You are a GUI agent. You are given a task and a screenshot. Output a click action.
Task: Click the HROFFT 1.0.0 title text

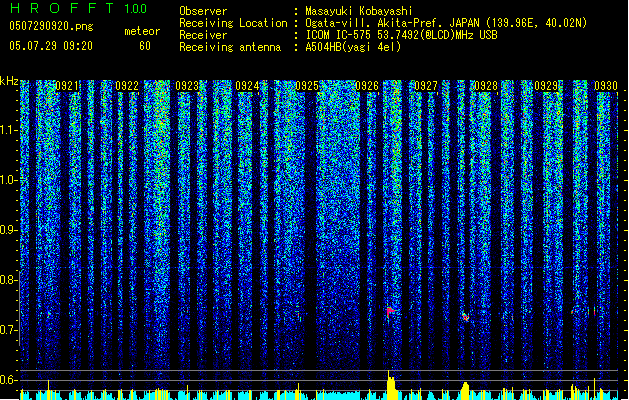[x=78, y=8]
